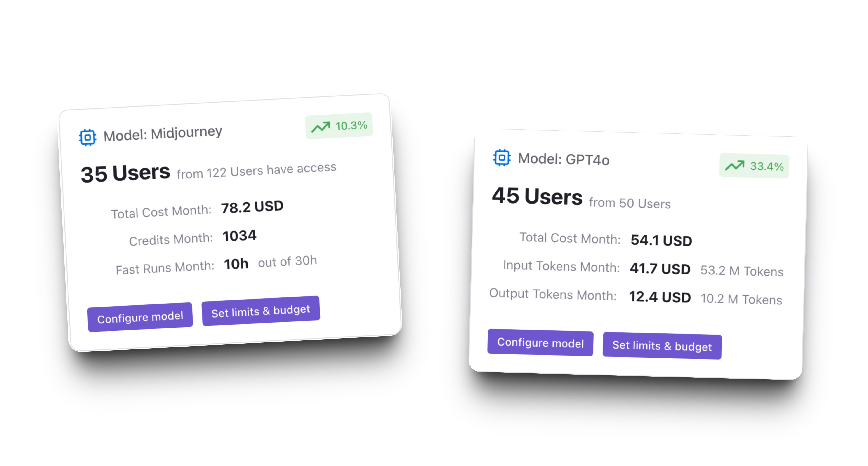
Task: Click the chip icon beside Model: Midjourney
Action: click(x=88, y=137)
